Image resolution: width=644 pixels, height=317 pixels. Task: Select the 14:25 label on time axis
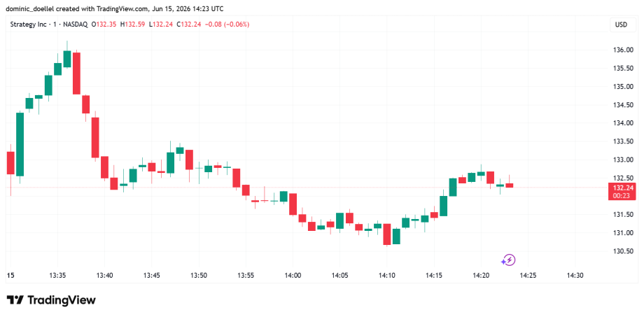(x=527, y=276)
